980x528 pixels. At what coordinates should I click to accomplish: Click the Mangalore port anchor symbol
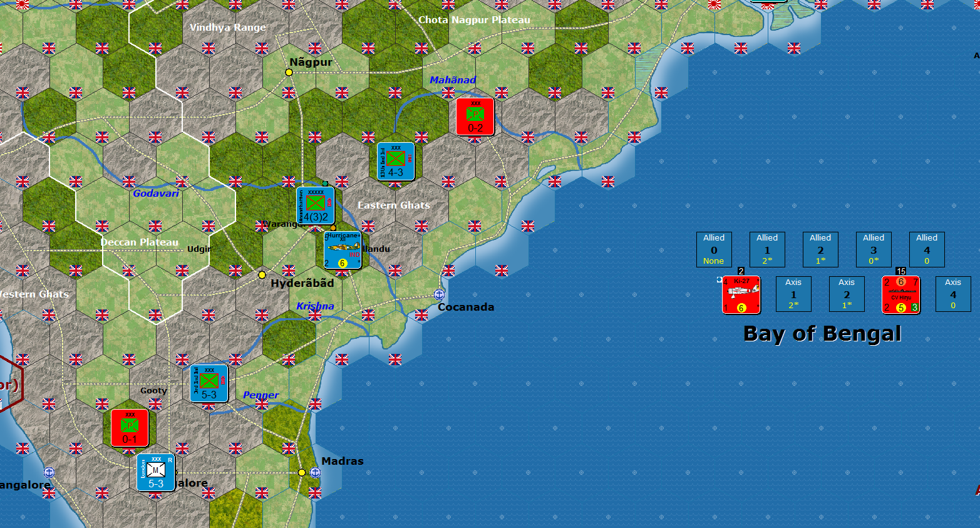pyautogui.click(x=49, y=472)
